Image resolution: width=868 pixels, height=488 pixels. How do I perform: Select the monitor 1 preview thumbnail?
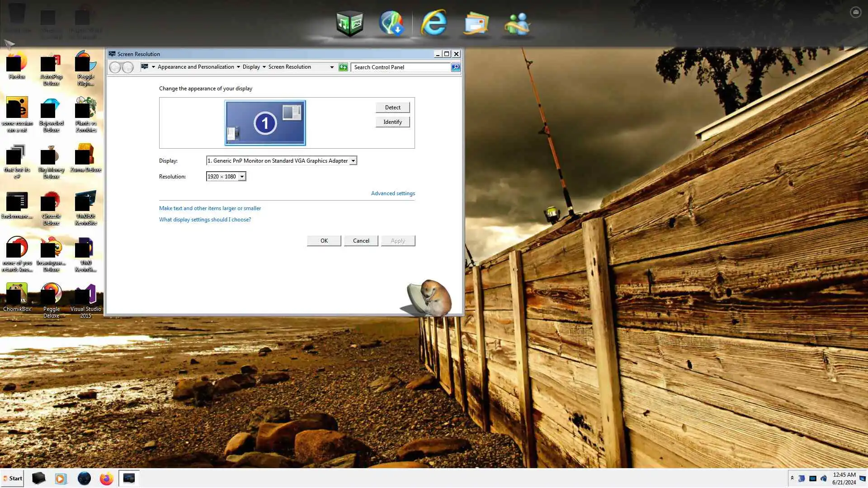pyautogui.click(x=265, y=123)
